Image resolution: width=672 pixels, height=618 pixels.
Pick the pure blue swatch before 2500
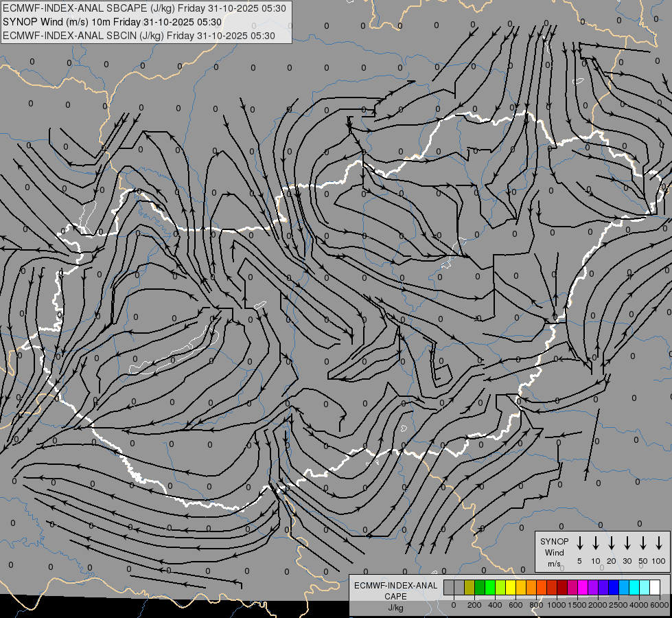pyautogui.click(x=614, y=587)
